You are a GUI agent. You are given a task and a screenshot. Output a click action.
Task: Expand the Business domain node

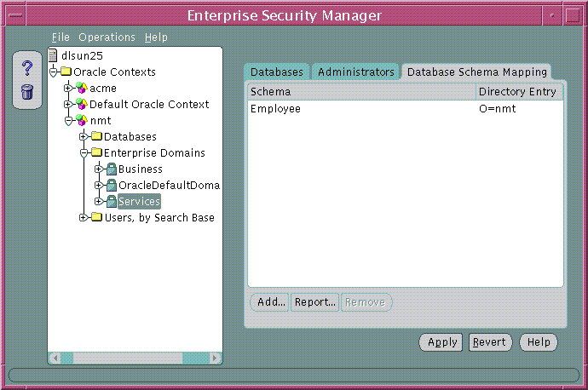coord(98,169)
